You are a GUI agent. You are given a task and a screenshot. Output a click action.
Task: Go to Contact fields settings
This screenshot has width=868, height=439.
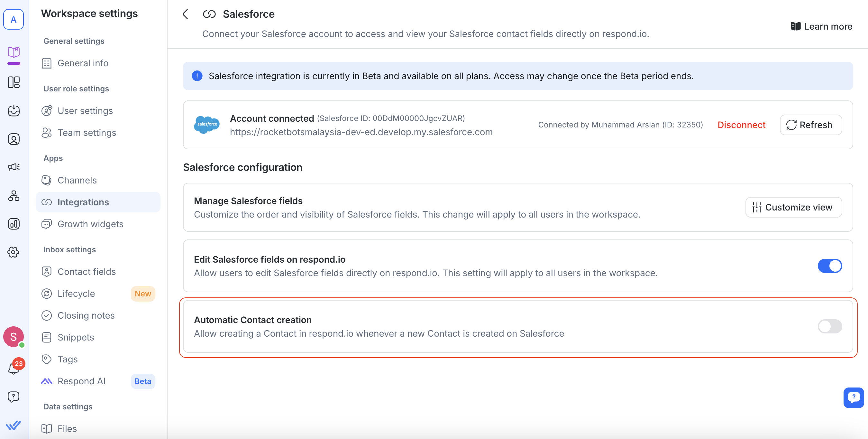(86, 271)
